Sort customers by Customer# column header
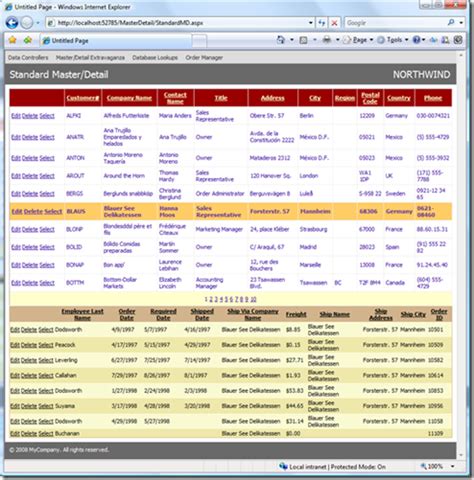The image size is (474, 480). pos(83,98)
